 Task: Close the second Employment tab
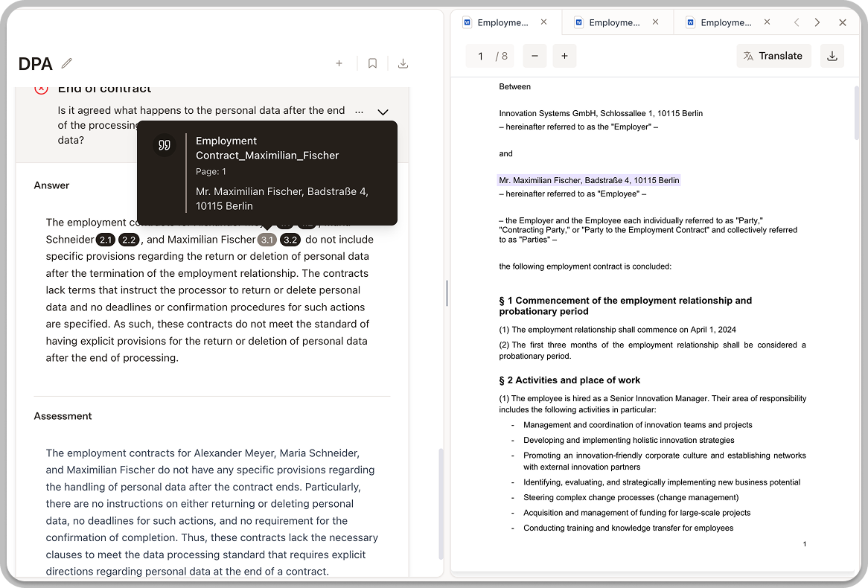click(x=655, y=22)
